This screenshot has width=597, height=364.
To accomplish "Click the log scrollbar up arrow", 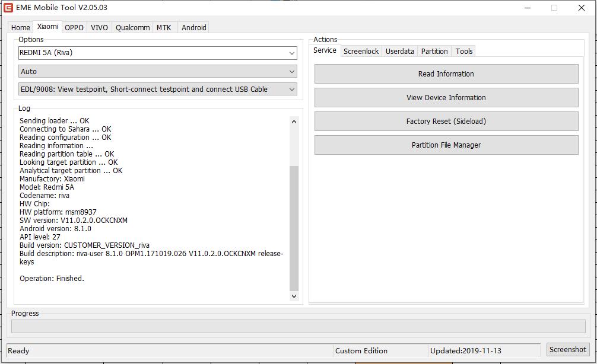I will (294, 122).
